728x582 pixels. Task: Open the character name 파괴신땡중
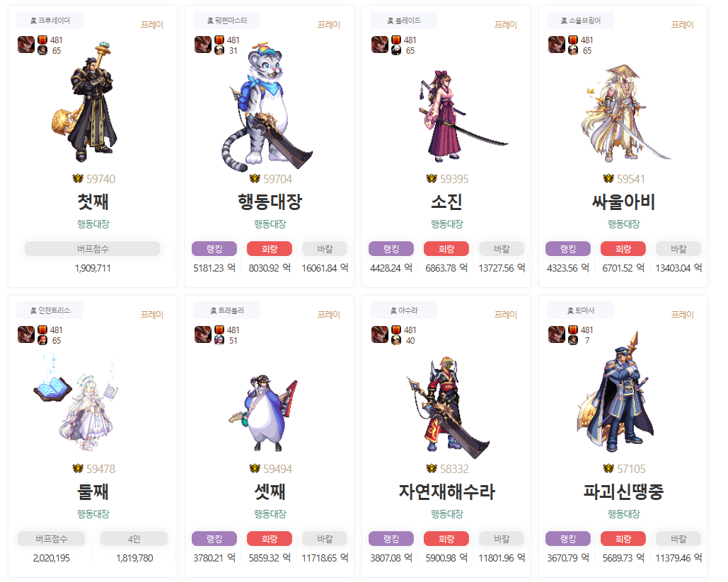pos(623,491)
